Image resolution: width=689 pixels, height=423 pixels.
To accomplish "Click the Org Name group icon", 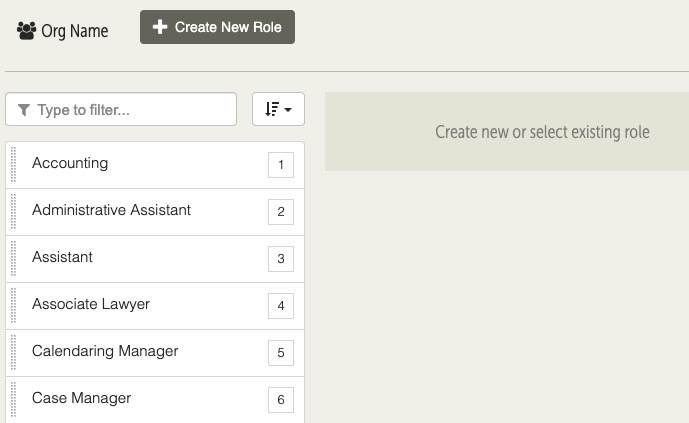I will point(26,31).
